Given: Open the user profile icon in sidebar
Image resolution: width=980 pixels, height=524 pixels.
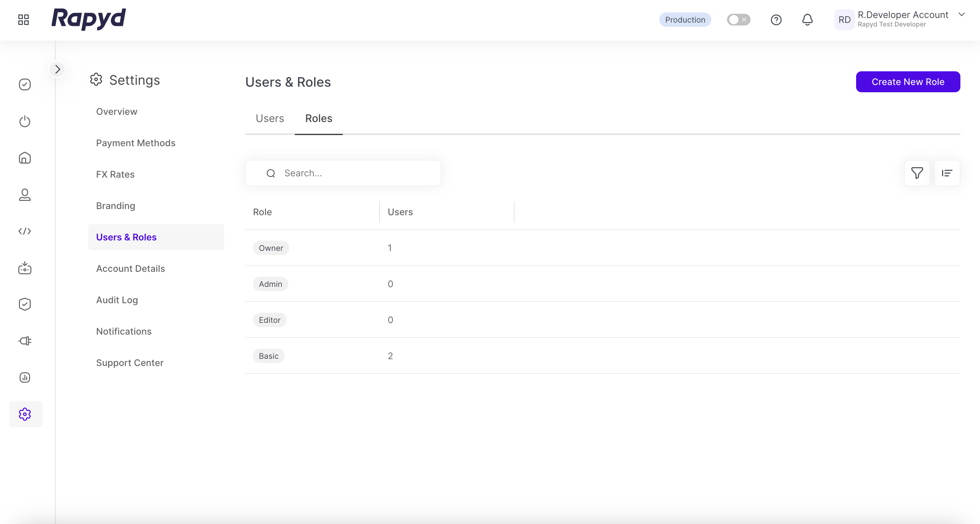Looking at the screenshot, I should 25,194.
